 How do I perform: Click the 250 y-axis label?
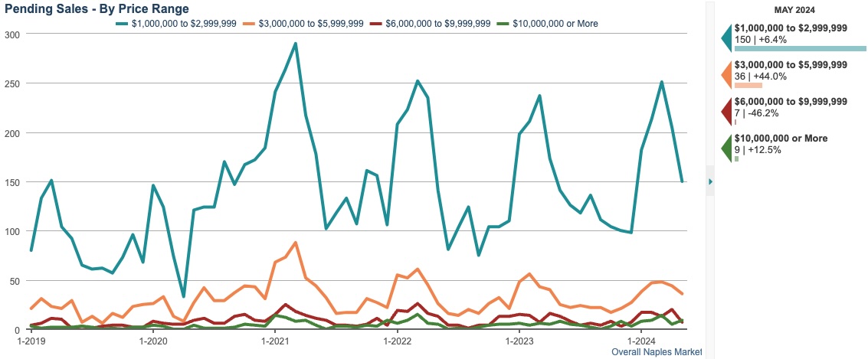11,83
